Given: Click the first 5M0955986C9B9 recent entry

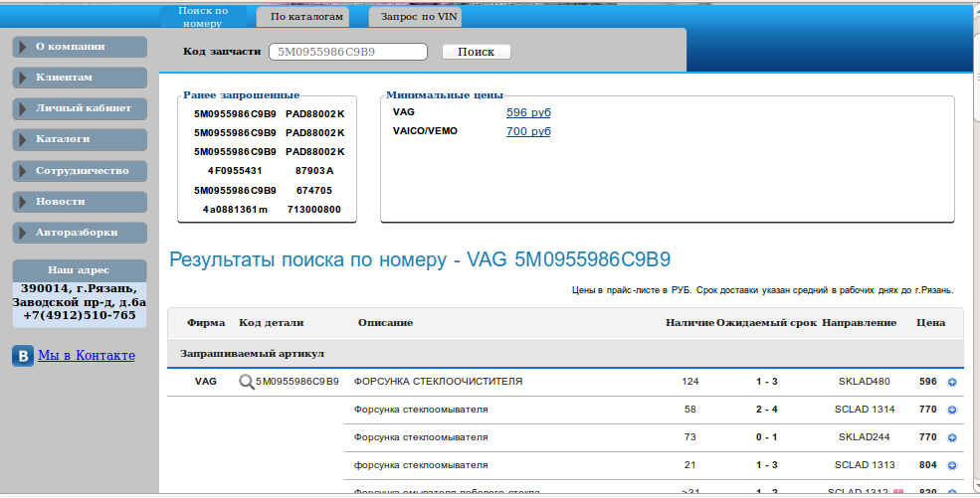Looking at the screenshot, I should click(x=235, y=114).
